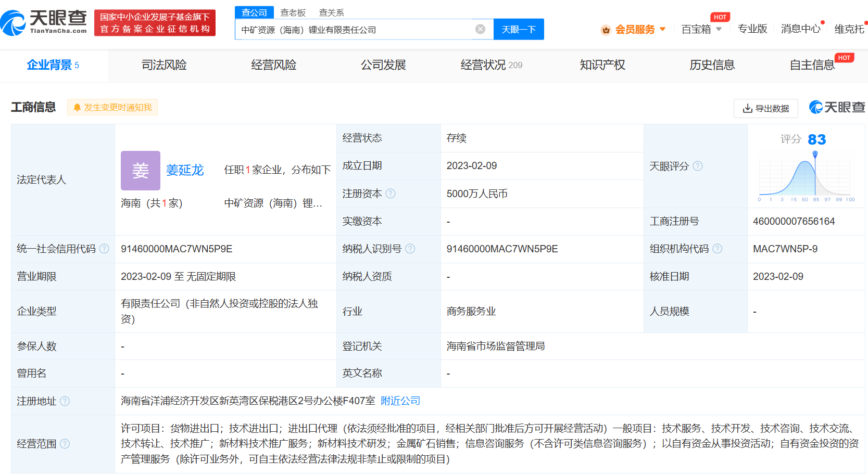Click the 商务服务业 industry value
Screen dimensions: 868x475
click(x=471, y=311)
